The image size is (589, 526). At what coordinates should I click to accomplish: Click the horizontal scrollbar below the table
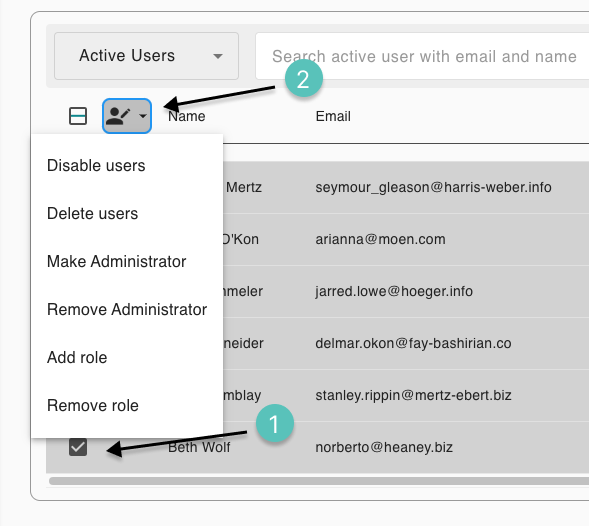click(x=319, y=481)
